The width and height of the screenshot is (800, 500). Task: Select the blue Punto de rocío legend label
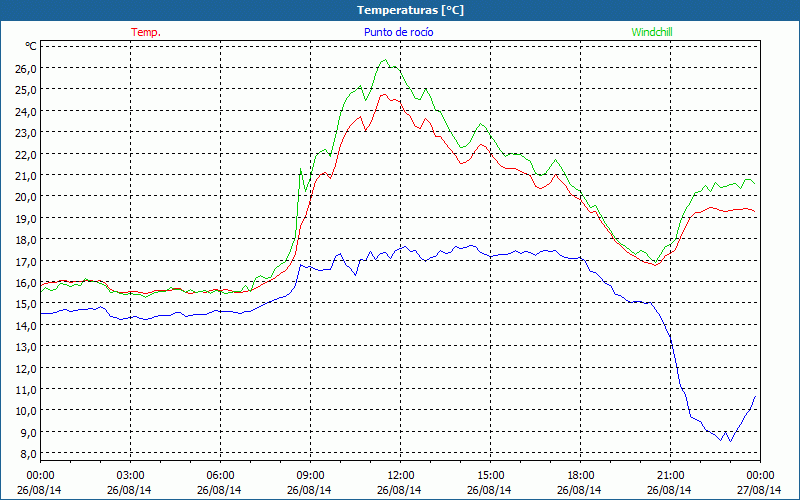click(x=399, y=32)
